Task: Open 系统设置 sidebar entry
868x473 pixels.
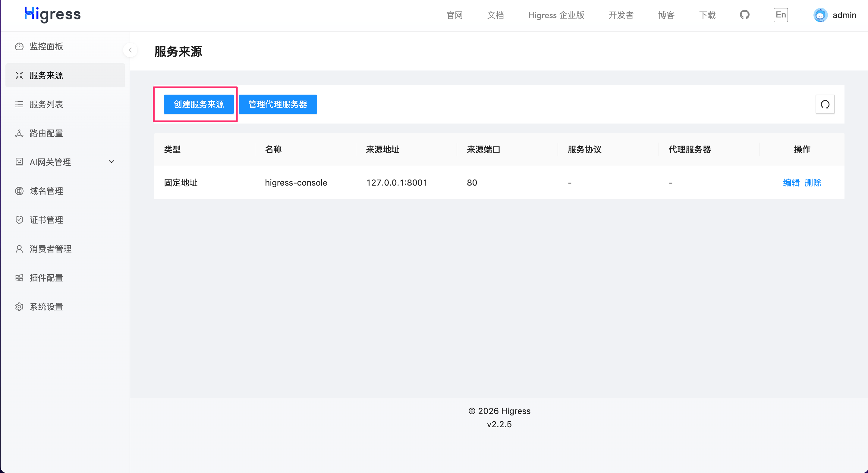Action: click(x=65, y=307)
